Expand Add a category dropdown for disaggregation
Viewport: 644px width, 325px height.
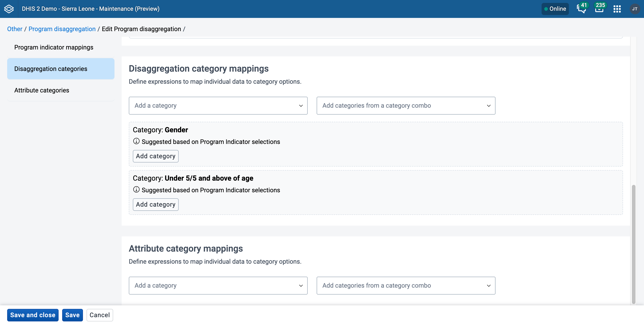coord(218,106)
